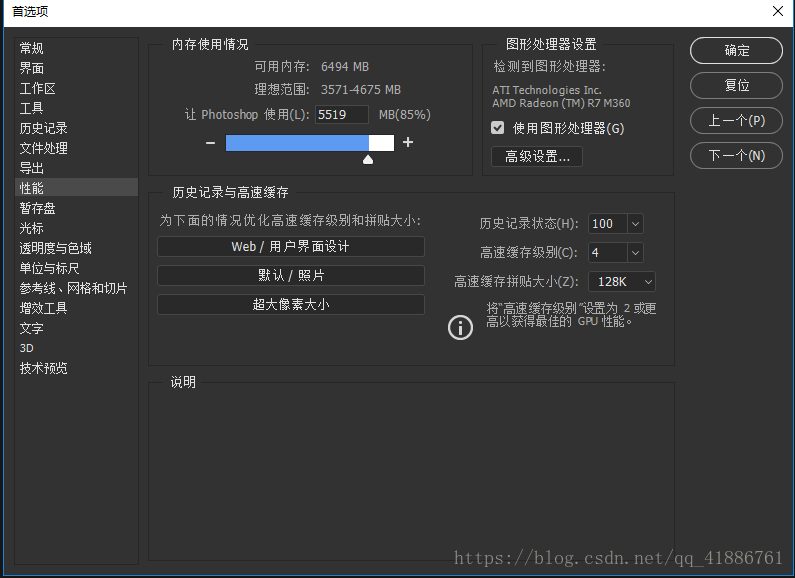Select 性能 in the sidebar list
This screenshot has width=795, height=578.
click(x=76, y=188)
